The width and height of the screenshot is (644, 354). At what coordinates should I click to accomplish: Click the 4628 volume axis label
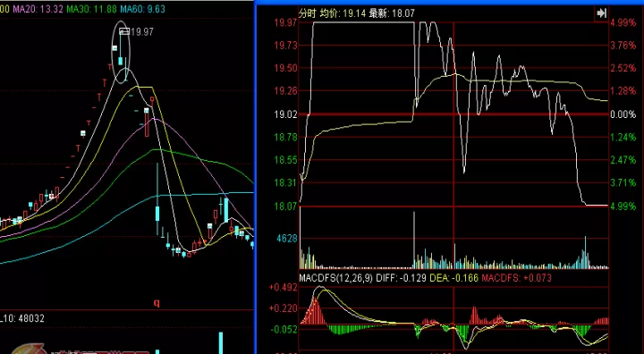point(287,238)
